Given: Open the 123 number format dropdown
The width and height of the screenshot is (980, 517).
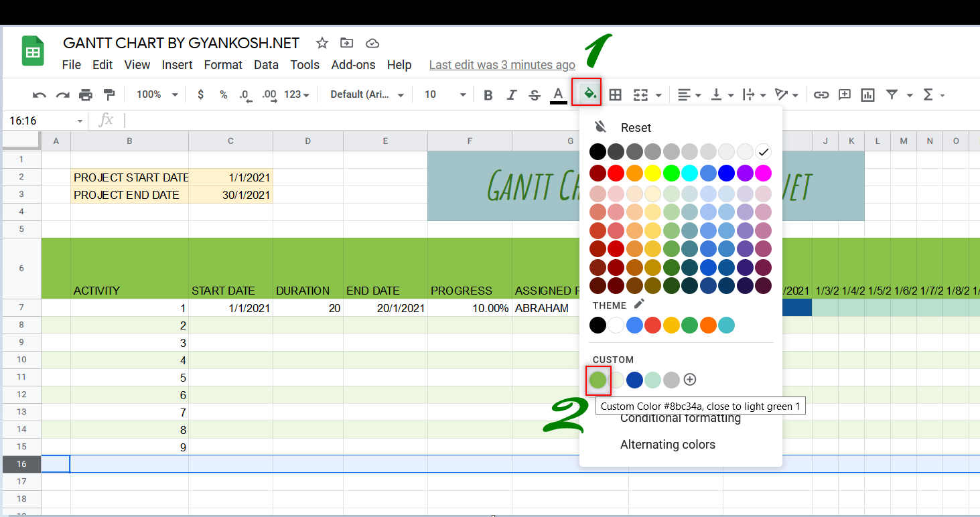Looking at the screenshot, I should 297,94.
